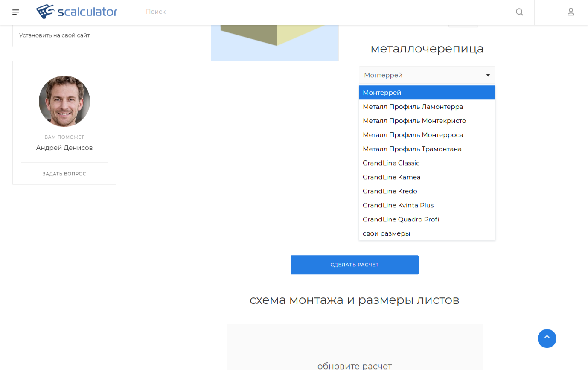The image size is (588, 370).
Task: Click the схема монтажа и размеры листов heading
Action: coord(355,300)
